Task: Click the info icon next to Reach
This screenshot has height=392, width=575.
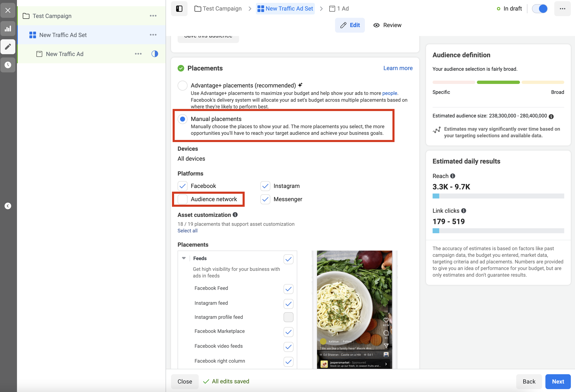Action: [452, 176]
